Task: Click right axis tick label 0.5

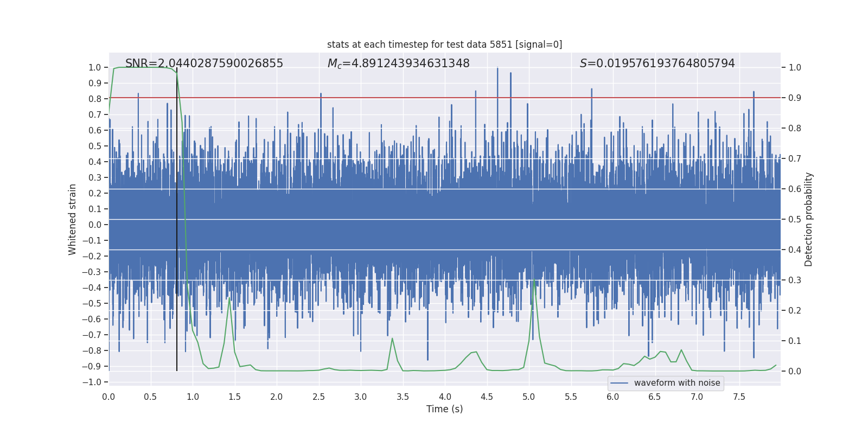Action: coord(795,220)
